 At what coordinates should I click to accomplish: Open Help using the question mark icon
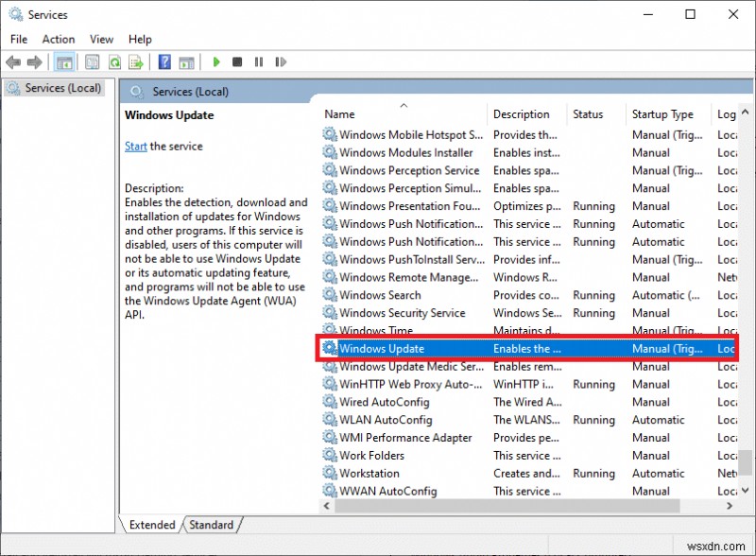[x=163, y=61]
